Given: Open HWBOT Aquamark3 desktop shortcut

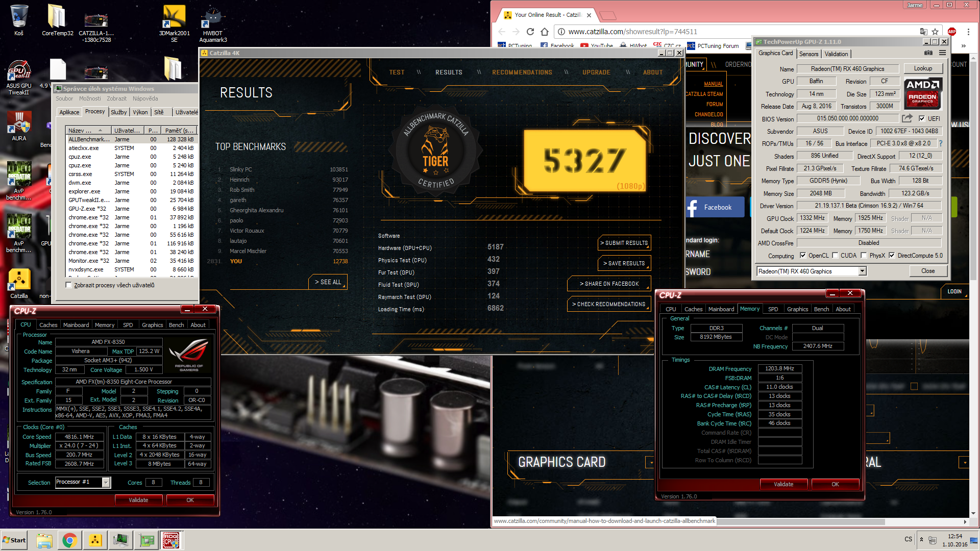Looking at the screenshot, I should (x=213, y=23).
